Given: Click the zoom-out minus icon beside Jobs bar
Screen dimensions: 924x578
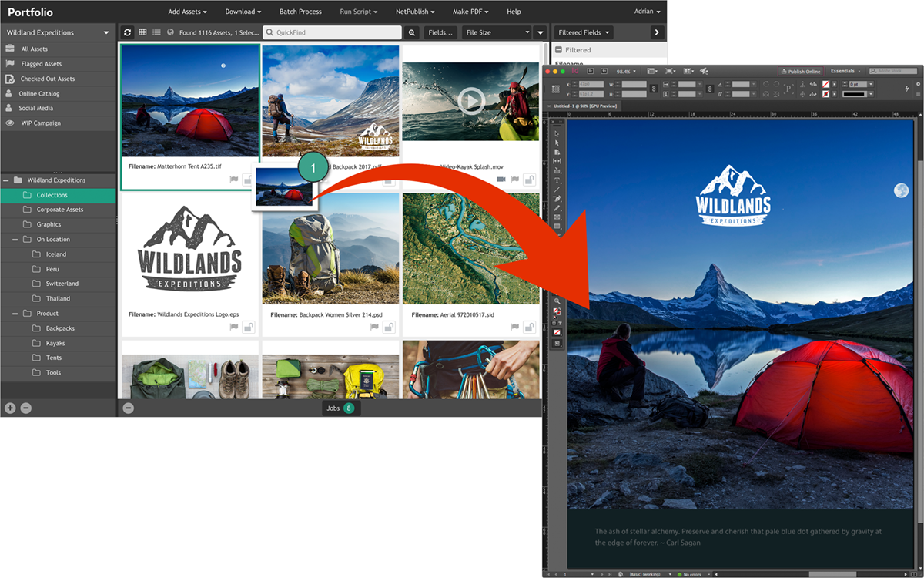Looking at the screenshot, I should point(129,408).
